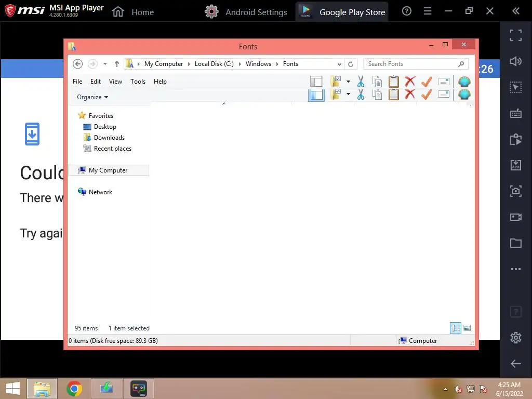Image resolution: width=532 pixels, height=399 pixels.
Task: Select Recent places in navigation pane
Action: coord(113,148)
